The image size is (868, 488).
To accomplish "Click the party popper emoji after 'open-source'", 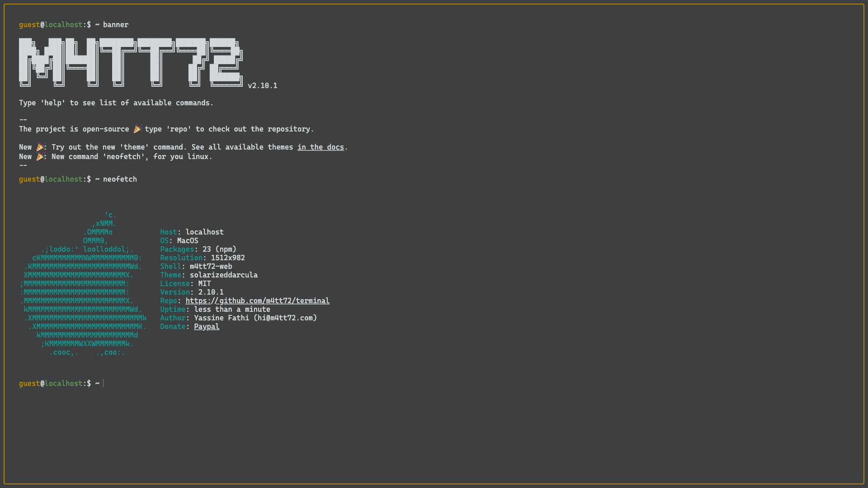I will click(x=137, y=129).
